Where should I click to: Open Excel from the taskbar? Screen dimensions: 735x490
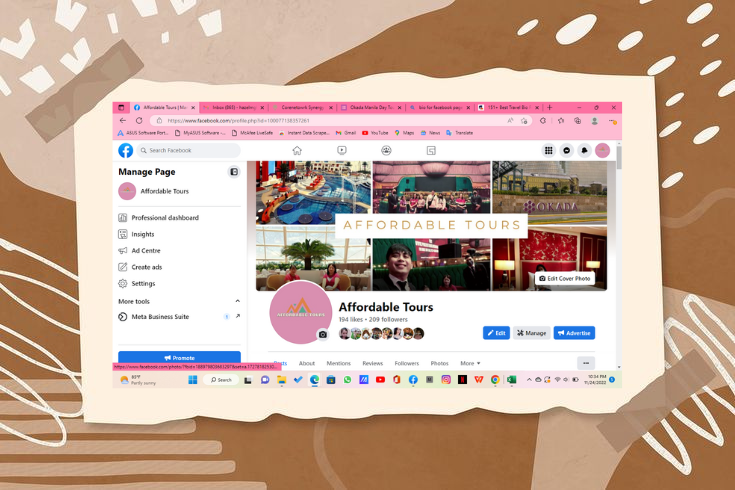click(x=511, y=380)
